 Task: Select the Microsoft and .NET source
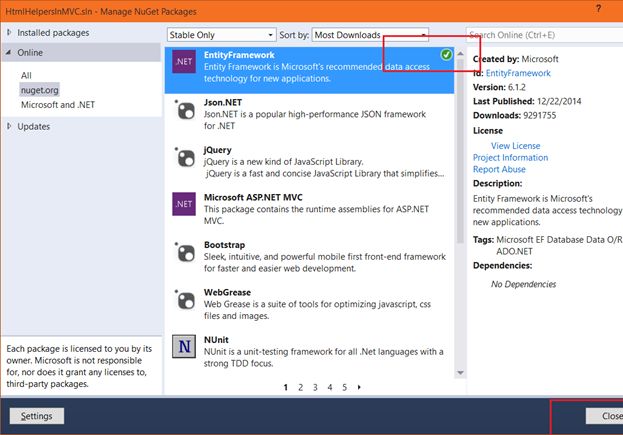tap(58, 105)
